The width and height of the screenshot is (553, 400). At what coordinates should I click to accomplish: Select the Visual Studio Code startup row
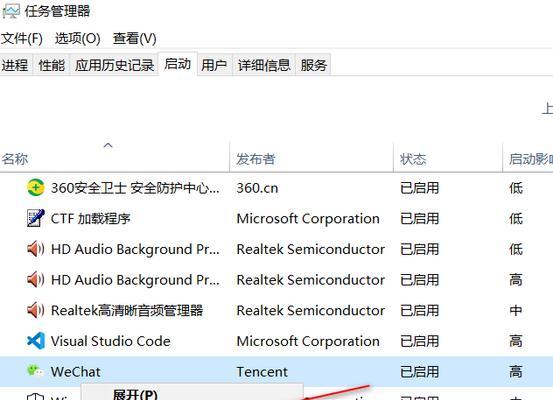point(276,341)
